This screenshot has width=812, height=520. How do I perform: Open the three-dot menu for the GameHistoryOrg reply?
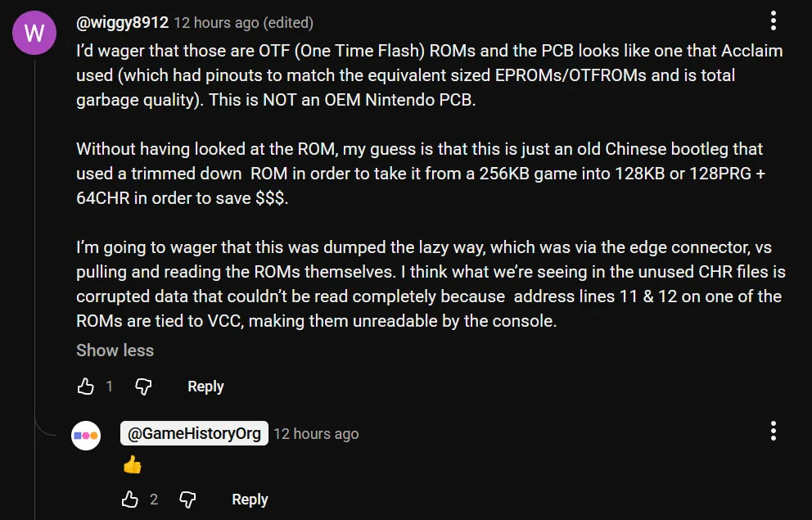coord(774,432)
